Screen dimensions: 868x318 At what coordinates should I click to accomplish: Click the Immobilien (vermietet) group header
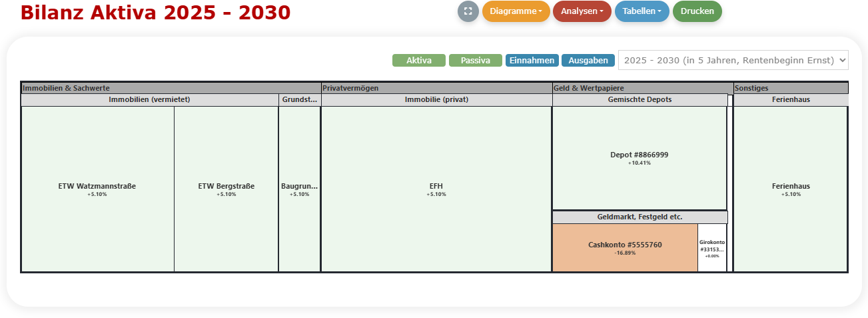coord(150,100)
